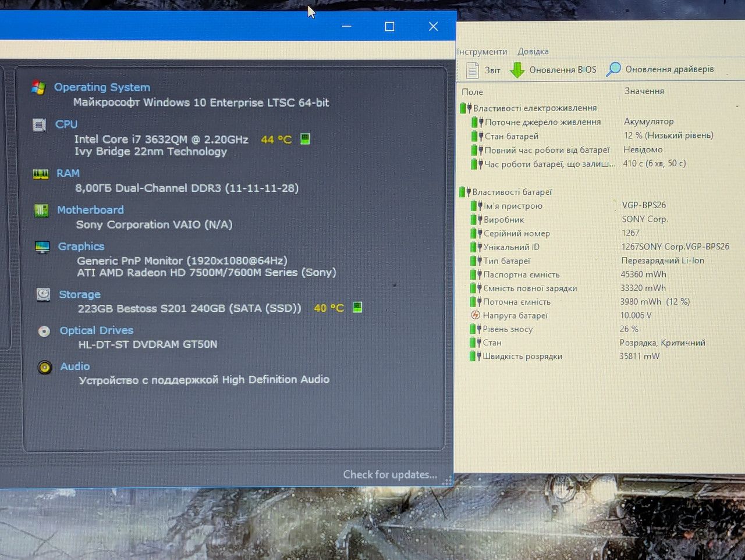The height and width of the screenshot is (560, 745).
Task: Click the Audio speaker icon
Action: 45,368
